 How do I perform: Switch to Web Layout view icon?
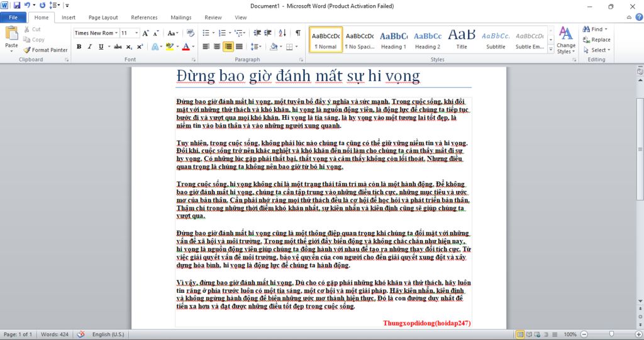coord(538,334)
